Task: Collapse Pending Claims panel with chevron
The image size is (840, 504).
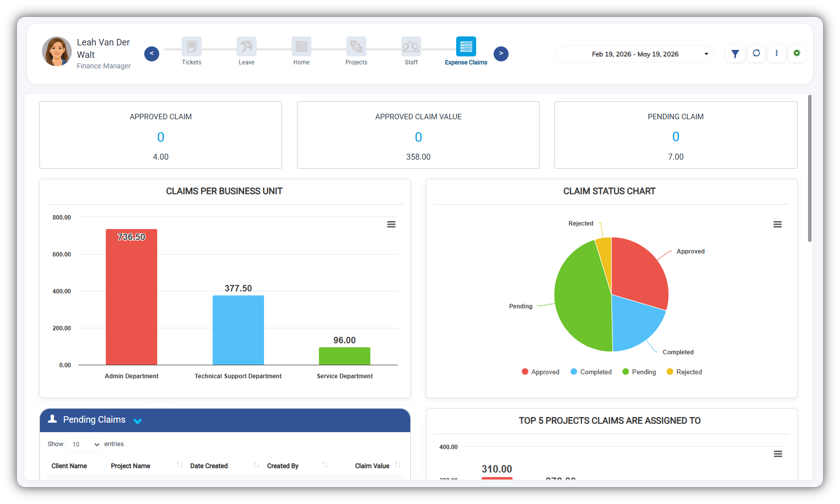Action: [138, 421]
